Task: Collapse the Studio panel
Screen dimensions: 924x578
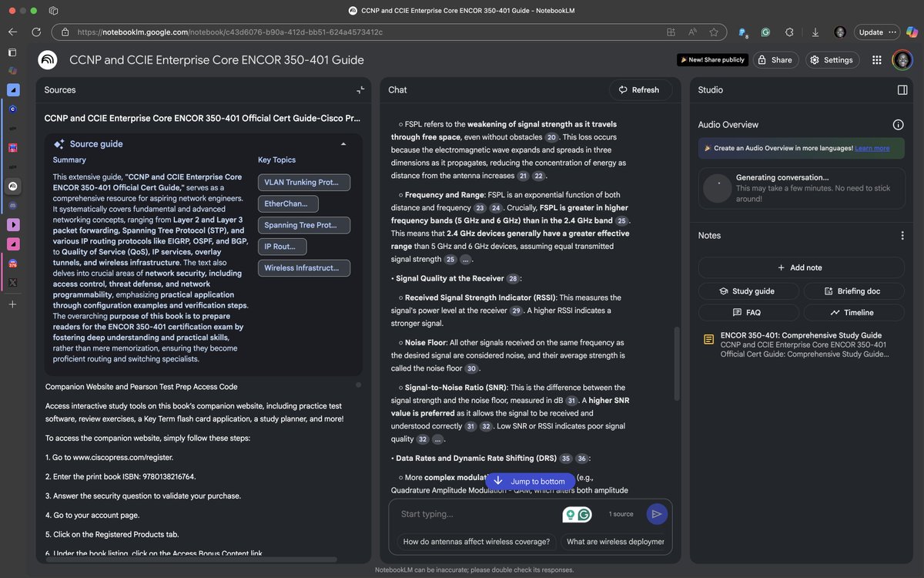Action: click(902, 90)
